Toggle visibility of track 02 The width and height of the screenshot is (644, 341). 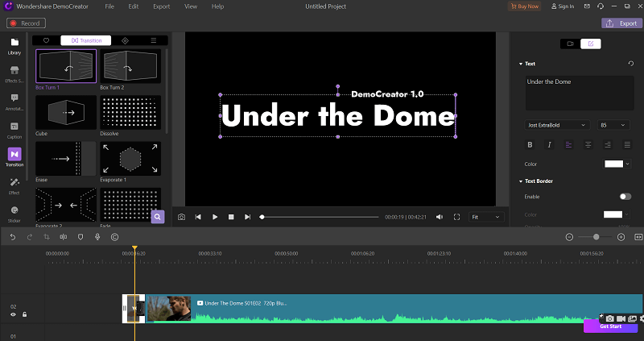click(13, 314)
